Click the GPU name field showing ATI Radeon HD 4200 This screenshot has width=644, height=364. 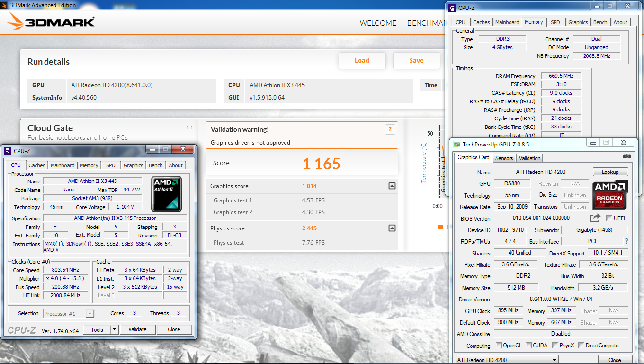pyautogui.click(x=541, y=172)
